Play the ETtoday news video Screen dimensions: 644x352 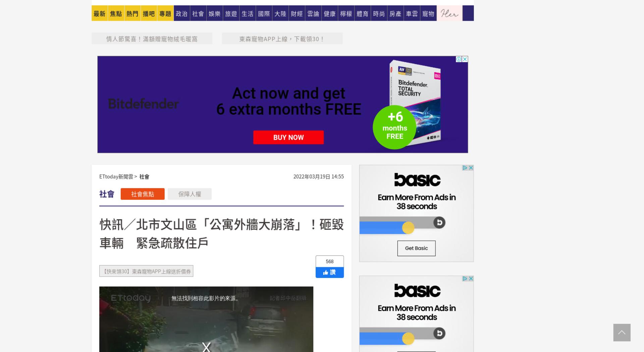coord(206,319)
